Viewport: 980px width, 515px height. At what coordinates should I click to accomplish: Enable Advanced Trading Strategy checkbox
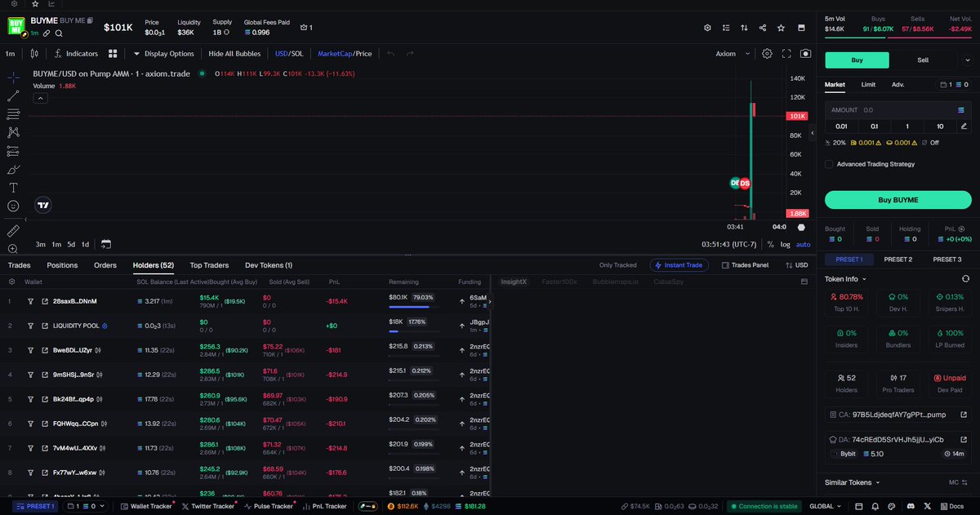(x=829, y=164)
